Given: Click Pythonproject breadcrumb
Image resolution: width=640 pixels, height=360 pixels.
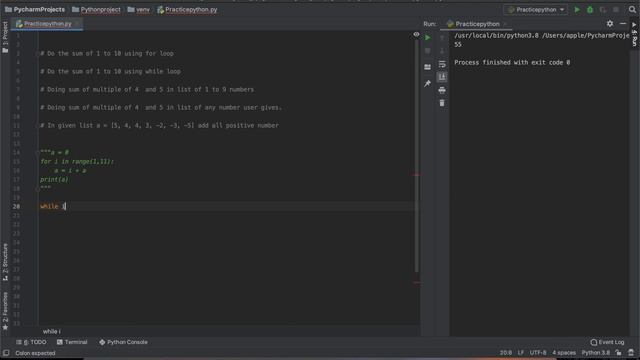Looking at the screenshot, I should (96, 9).
